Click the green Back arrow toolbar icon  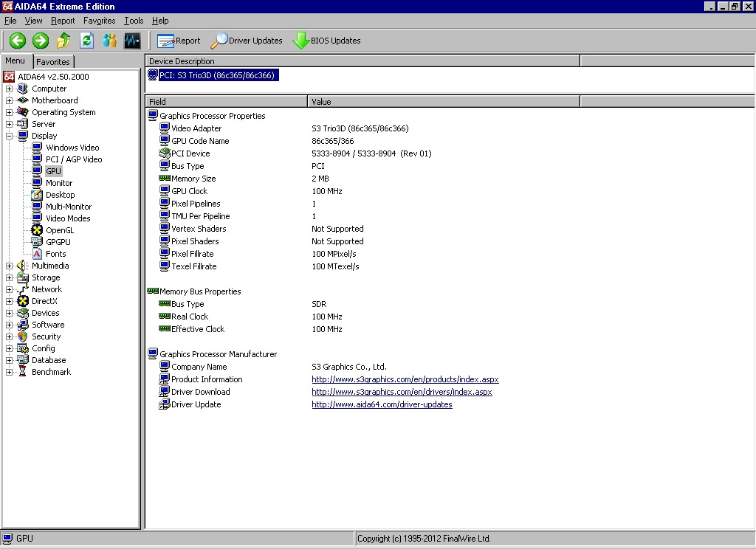[18, 41]
